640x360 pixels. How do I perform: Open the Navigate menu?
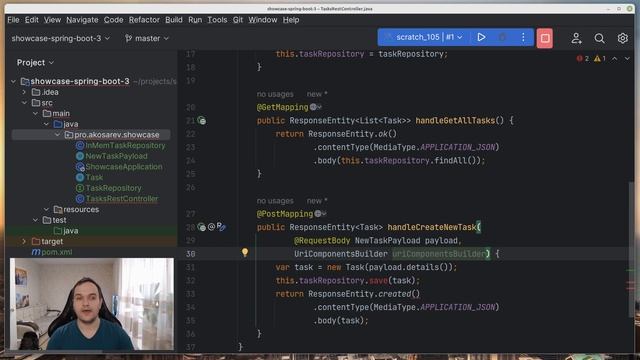[82, 20]
